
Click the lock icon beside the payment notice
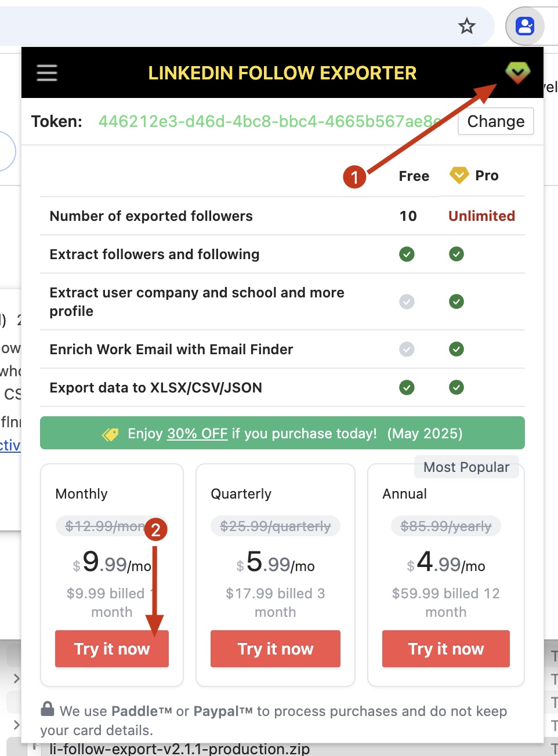47,708
